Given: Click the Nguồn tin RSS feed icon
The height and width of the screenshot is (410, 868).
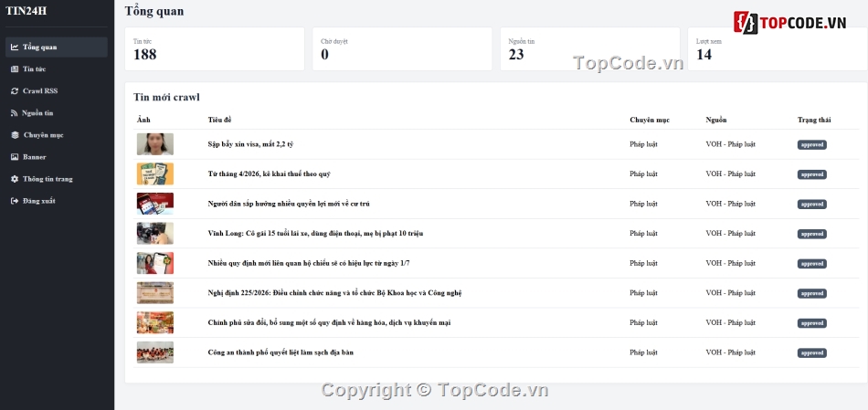Looking at the screenshot, I should (x=15, y=113).
